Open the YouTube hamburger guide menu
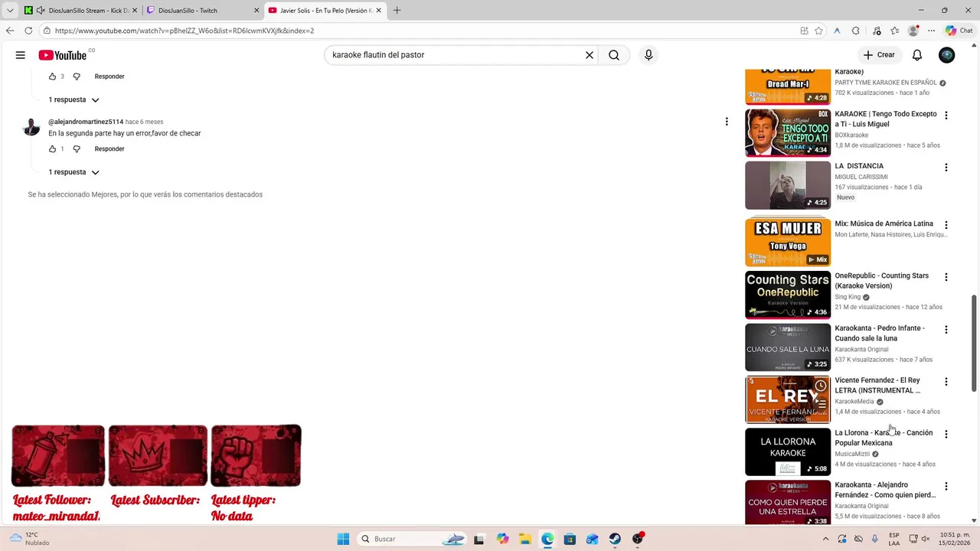980x551 pixels. [21, 55]
